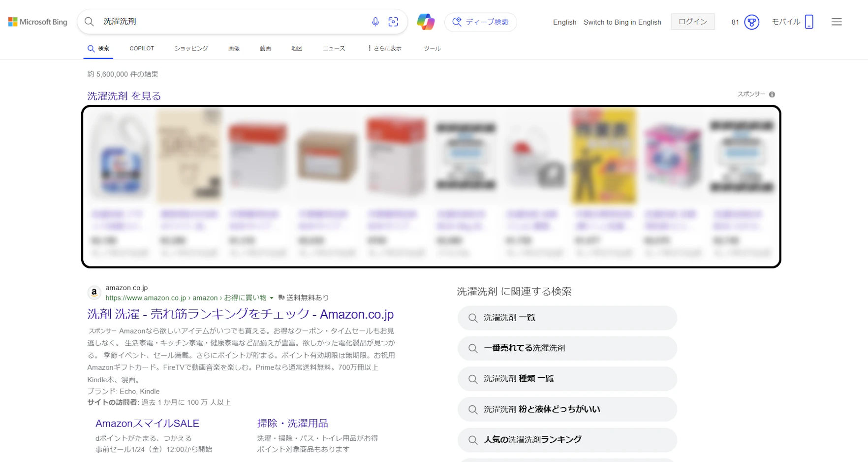
Task: Select related search 洗濯洗剤 種類 一覧
Action: tap(567, 379)
